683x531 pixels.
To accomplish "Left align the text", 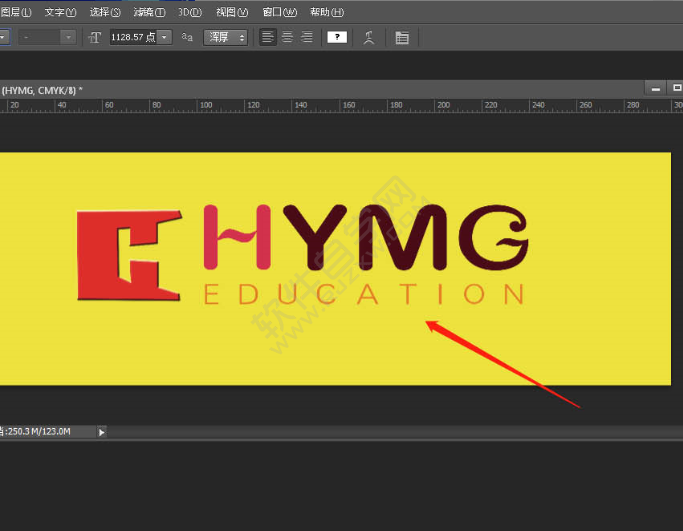I will pyautogui.click(x=268, y=37).
